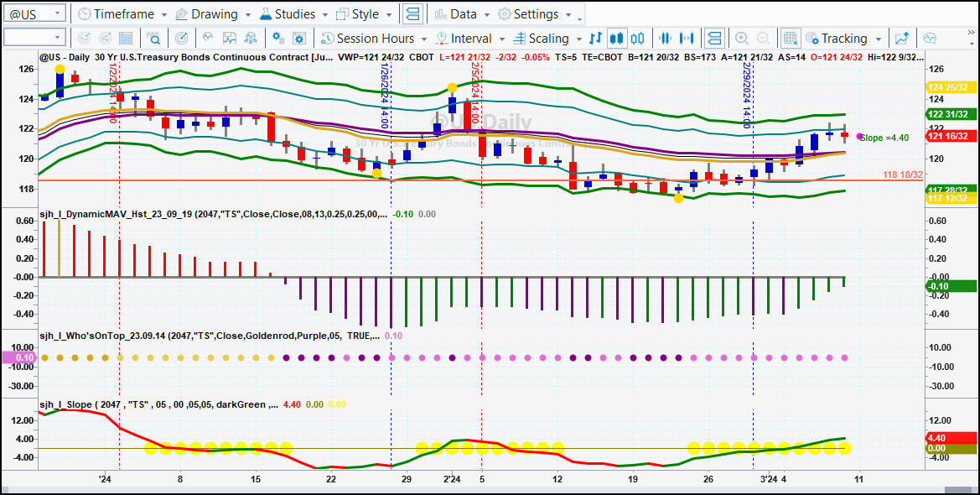Image resolution: width=980 pixels, height=495 pixels.
Task: Toggle stacked panes icon in second toolbar
Action: (714, 38)
